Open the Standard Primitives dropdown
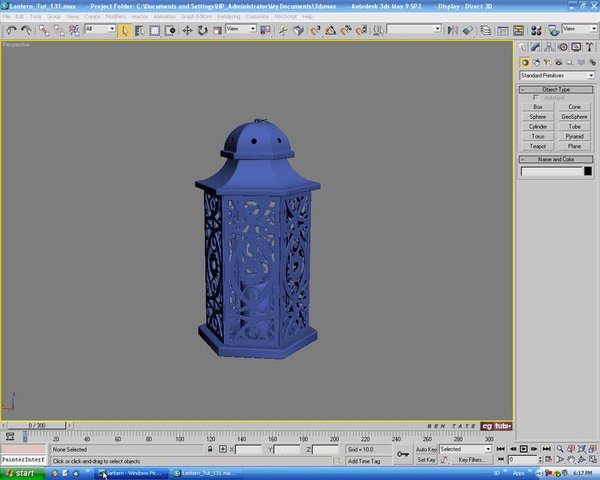This screenshot has width=600, height=480. (x=557, y=75)
